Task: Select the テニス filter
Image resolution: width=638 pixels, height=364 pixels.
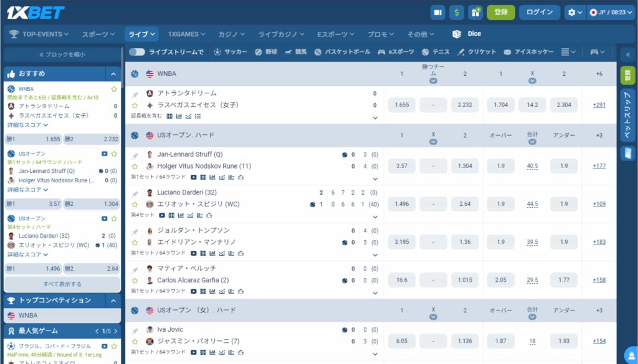Action: point(436,52)
